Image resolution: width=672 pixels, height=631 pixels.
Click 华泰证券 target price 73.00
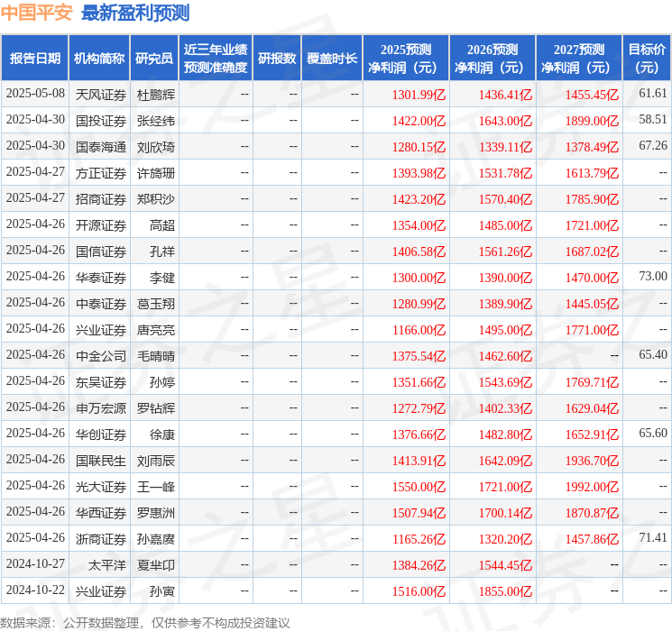[652, 277]
